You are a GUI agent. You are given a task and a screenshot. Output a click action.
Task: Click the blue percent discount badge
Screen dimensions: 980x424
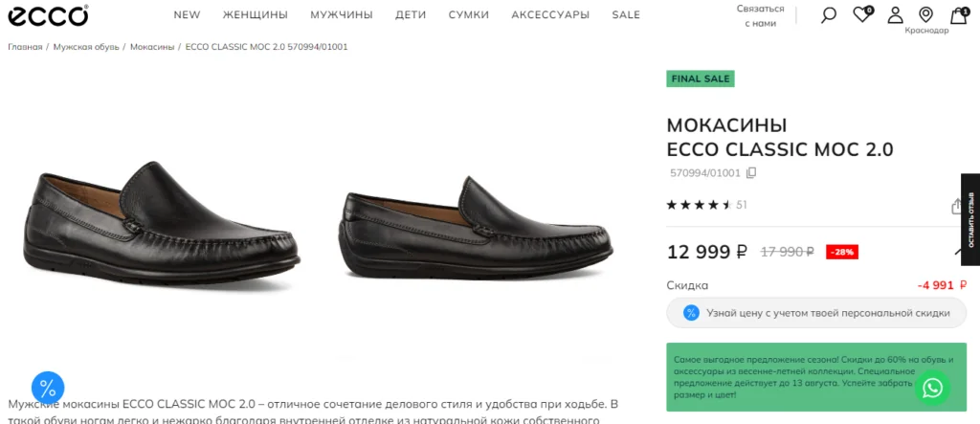click(48, 388)
